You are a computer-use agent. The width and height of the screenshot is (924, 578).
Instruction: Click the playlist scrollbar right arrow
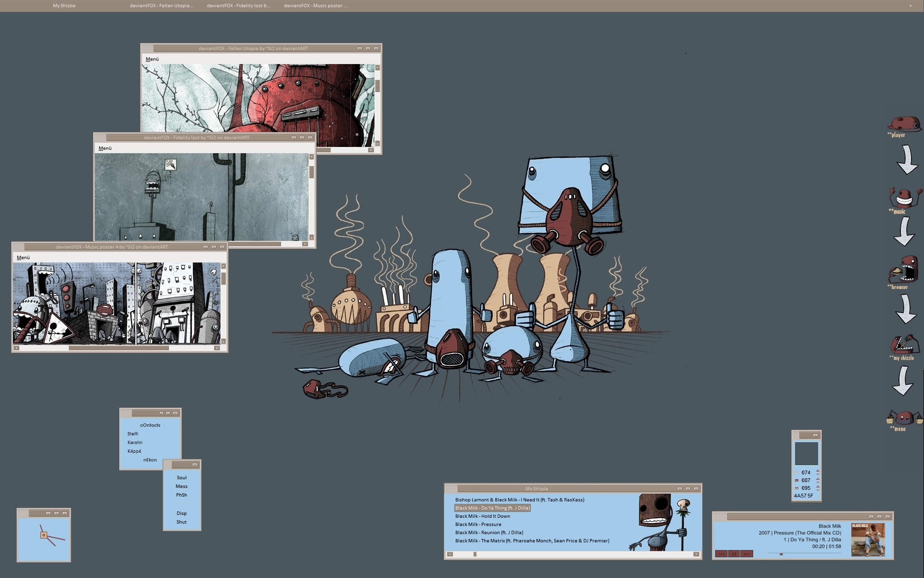point(696,554)
